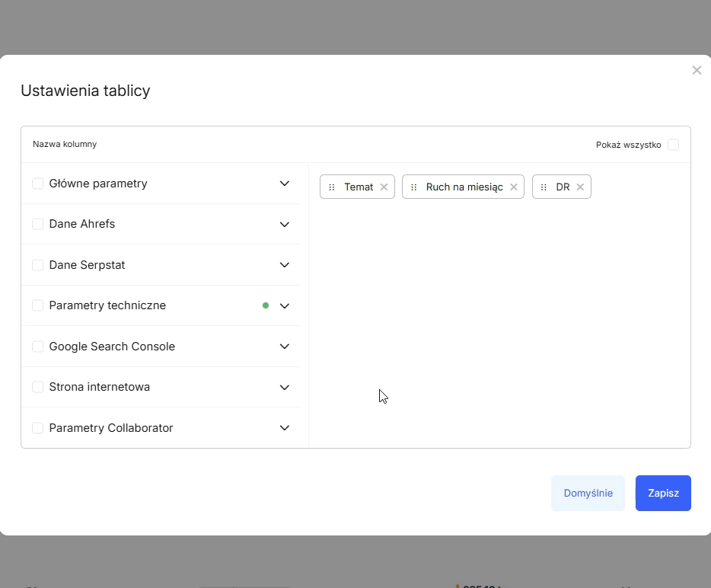
Task: Remove the "Ruch na miesiąc" column chip
Action: [514, 187]
